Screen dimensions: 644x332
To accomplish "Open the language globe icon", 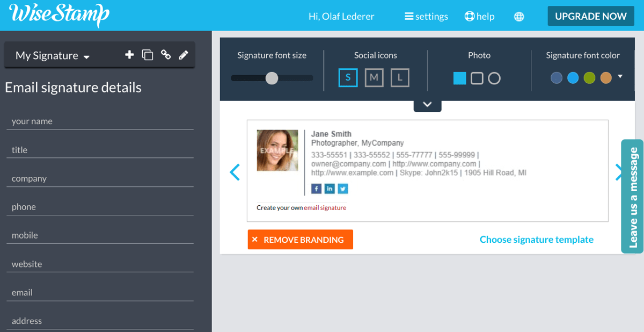I will pos(519,17).
